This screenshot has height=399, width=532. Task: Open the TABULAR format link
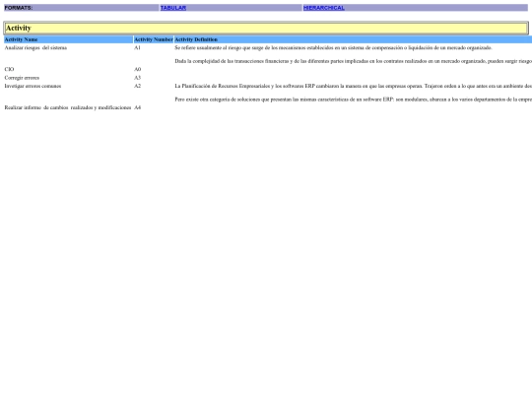173,8
